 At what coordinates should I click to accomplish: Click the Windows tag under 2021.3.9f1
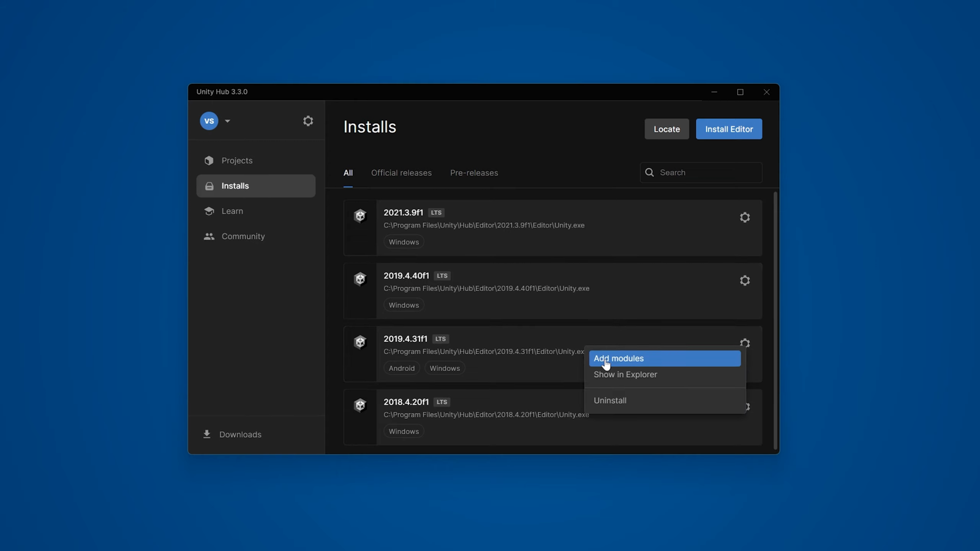coord(404,242)
